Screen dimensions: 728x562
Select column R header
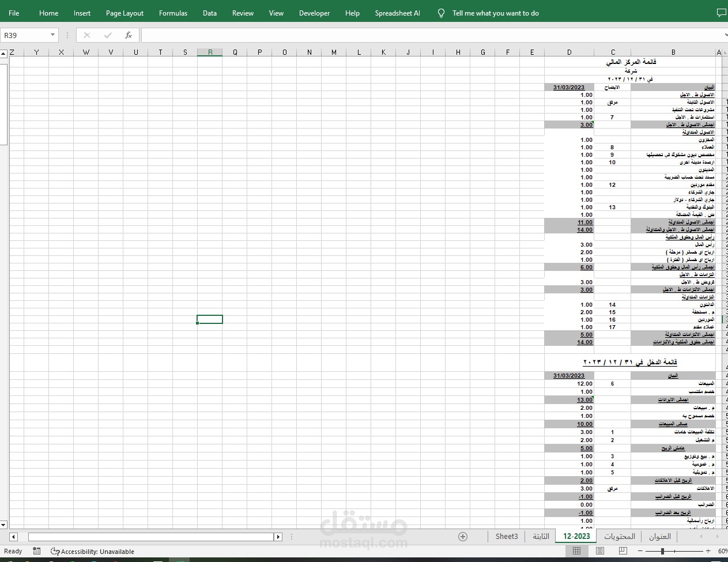point(210,52)
